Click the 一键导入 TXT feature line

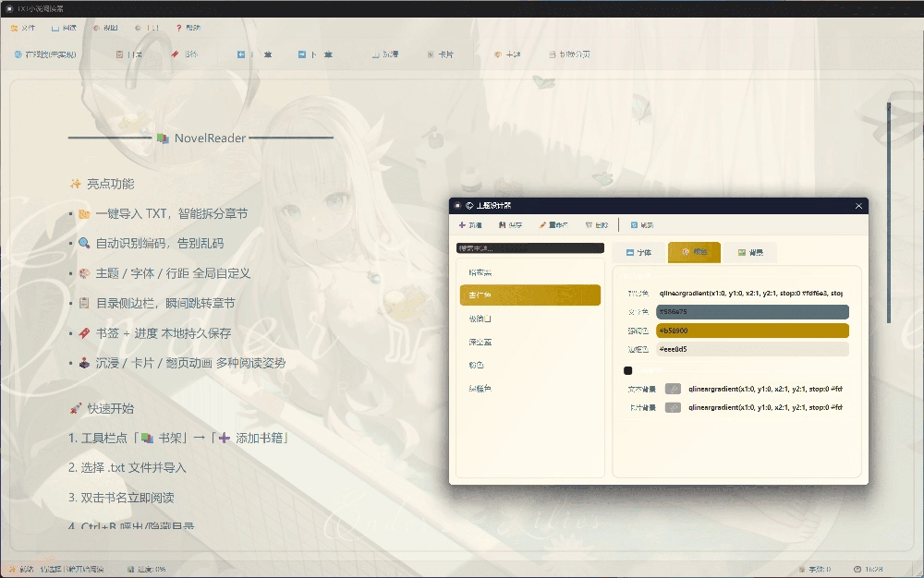(x=163, y=214)
